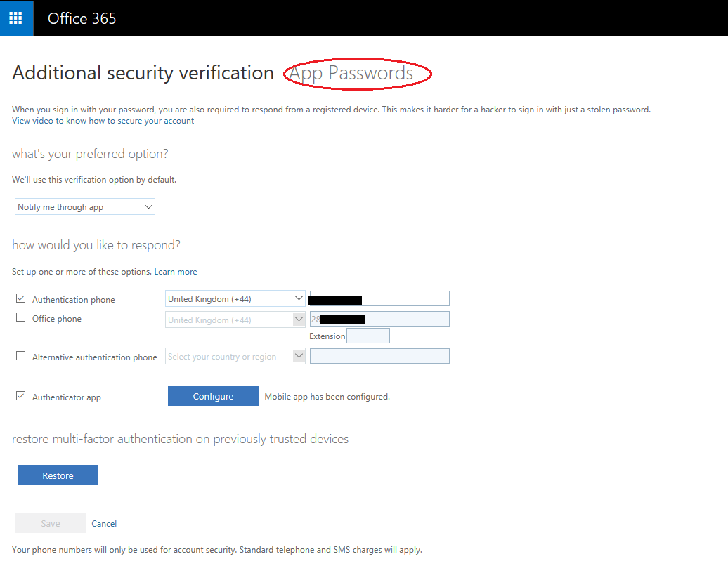The width and height of the screenshot is (728, 585).
Task: Click the Restore button
Action: 58,475
